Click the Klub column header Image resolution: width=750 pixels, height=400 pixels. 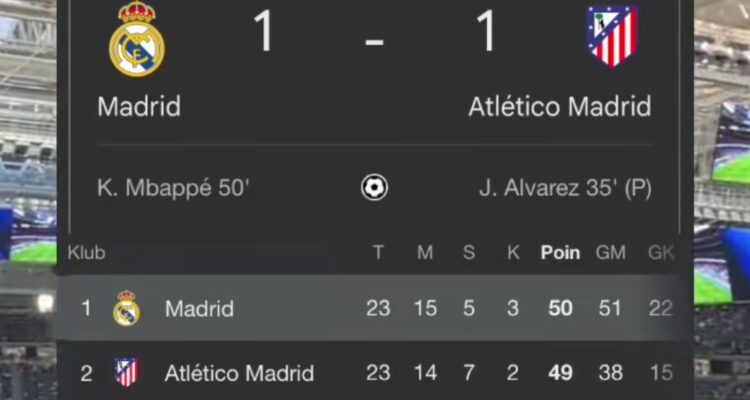pyautogui.click(x=87, y=253)
